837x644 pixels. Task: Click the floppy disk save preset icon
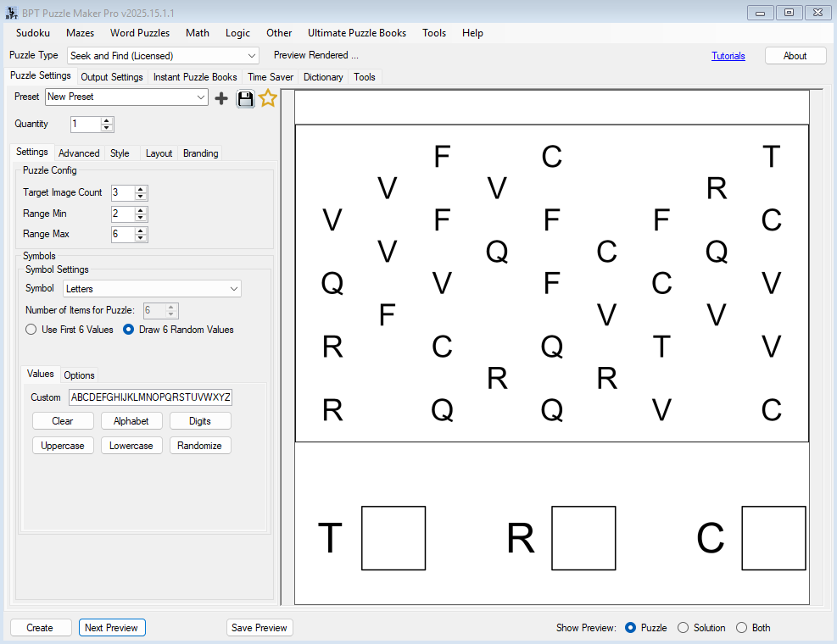coord(245,98)
